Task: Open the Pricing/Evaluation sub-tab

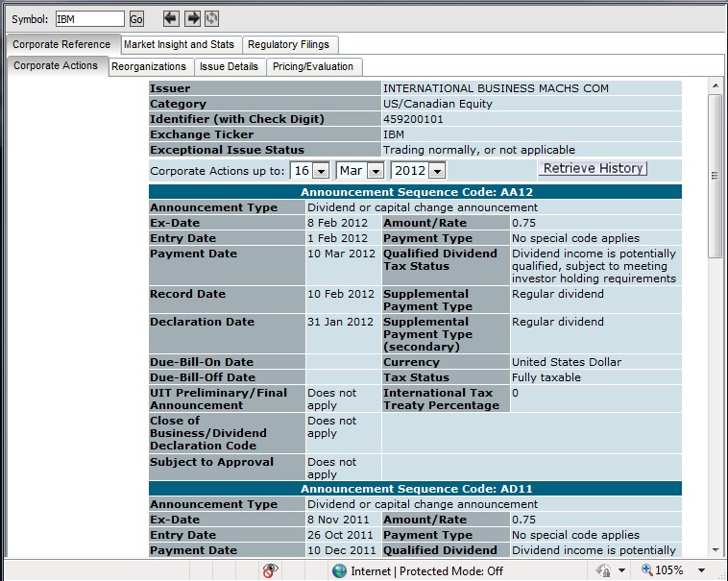Action: click(x=313, y=67)
